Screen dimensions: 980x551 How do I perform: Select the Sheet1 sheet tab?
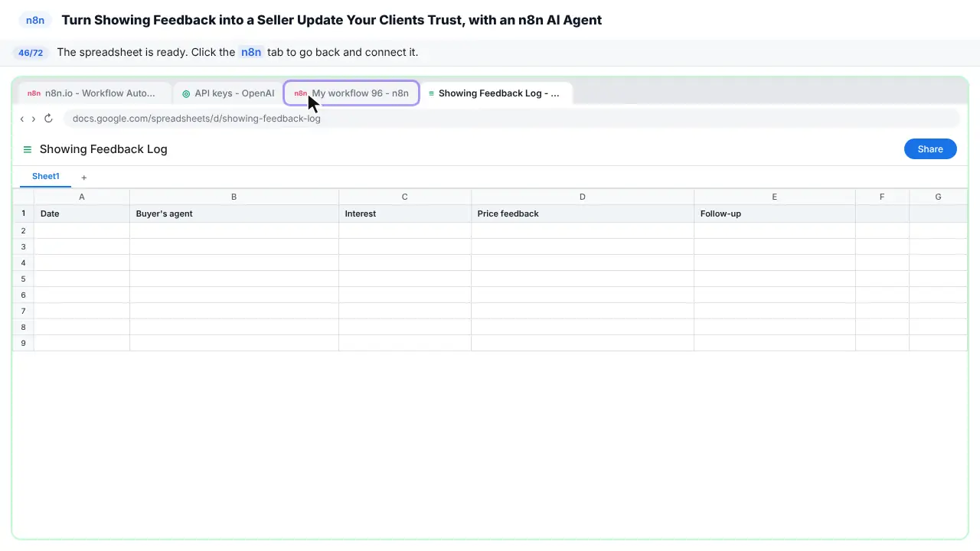(46, 177)
